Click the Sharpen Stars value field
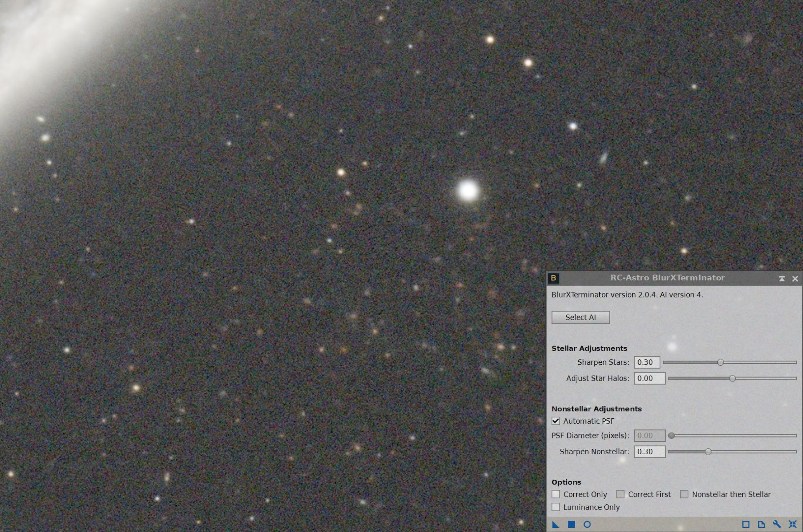This screenshot has width=803, height=532. pos(647,362)
